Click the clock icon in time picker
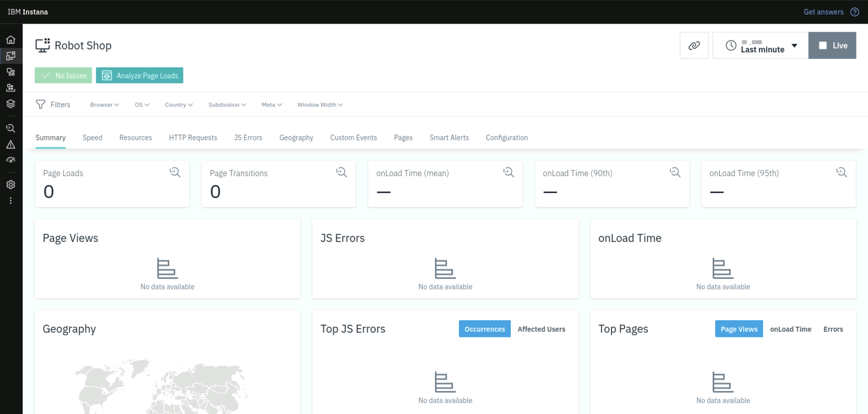The height and width of the screenshot is (414, 868). [731, 45]
